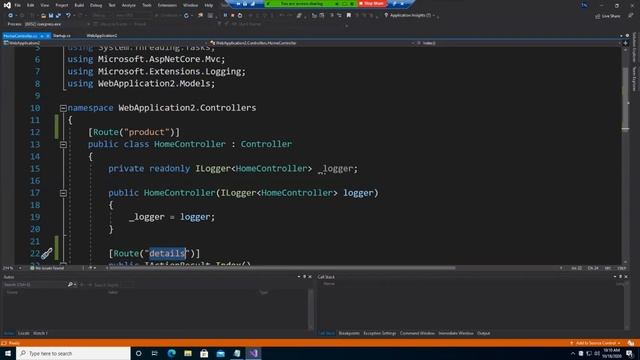
Task: Open Microsoft Edge from taskbar
Action: 171,353
